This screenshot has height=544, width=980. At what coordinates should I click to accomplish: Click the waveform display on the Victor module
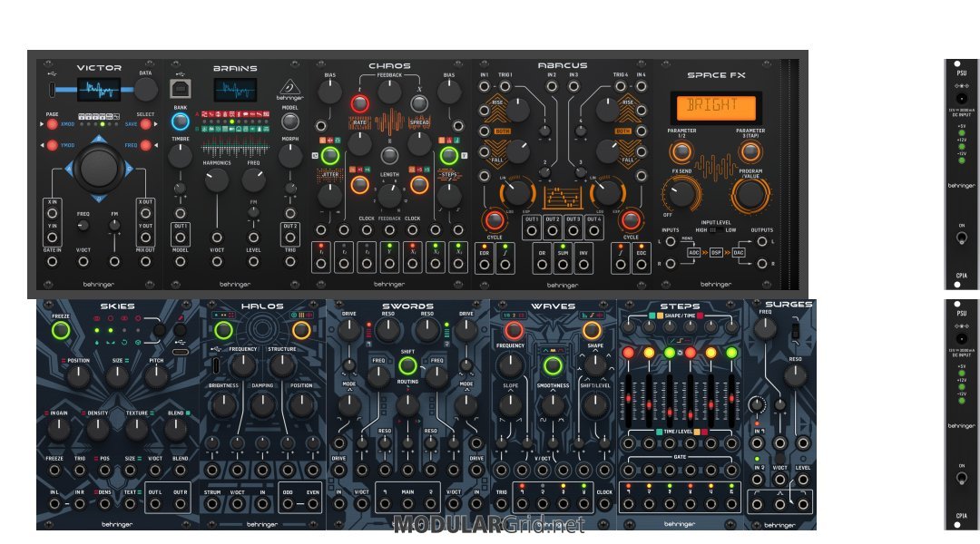[99, 90]
